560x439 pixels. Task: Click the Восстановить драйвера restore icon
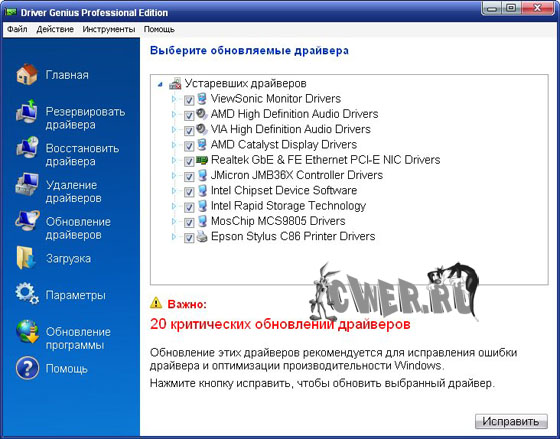coord(27,148)
